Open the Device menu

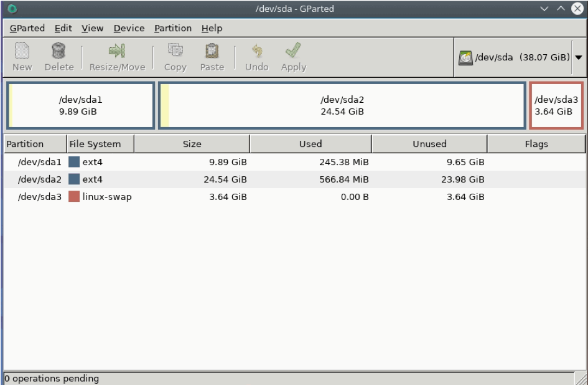coord(129,28)
